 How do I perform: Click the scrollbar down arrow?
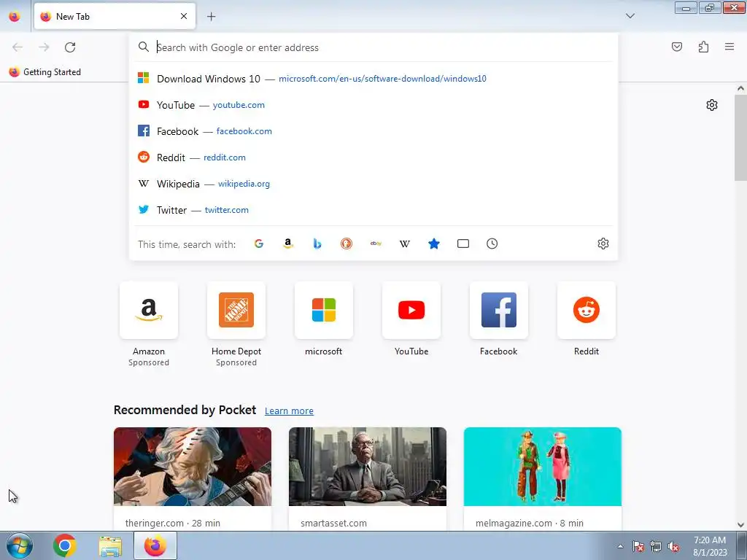coord(741,525)
